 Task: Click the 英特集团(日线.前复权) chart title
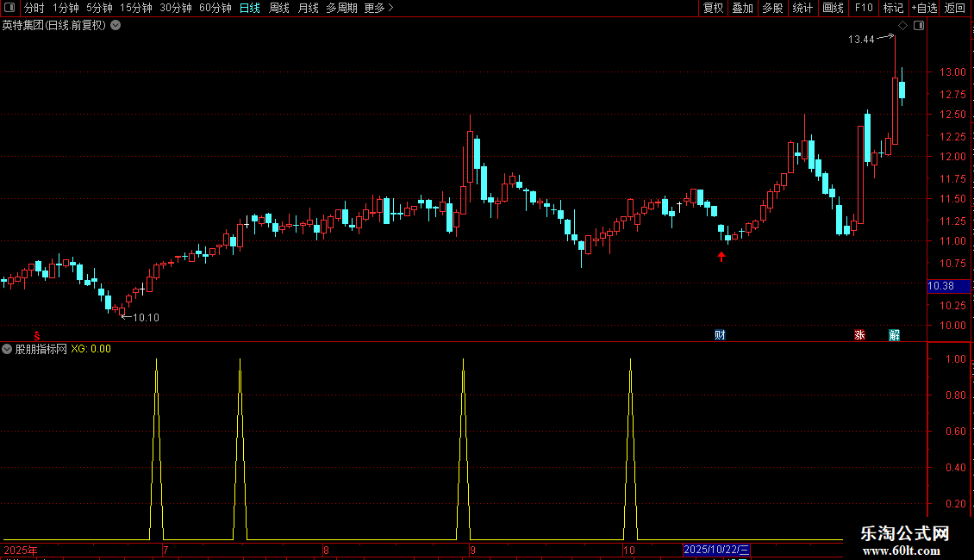54,26
